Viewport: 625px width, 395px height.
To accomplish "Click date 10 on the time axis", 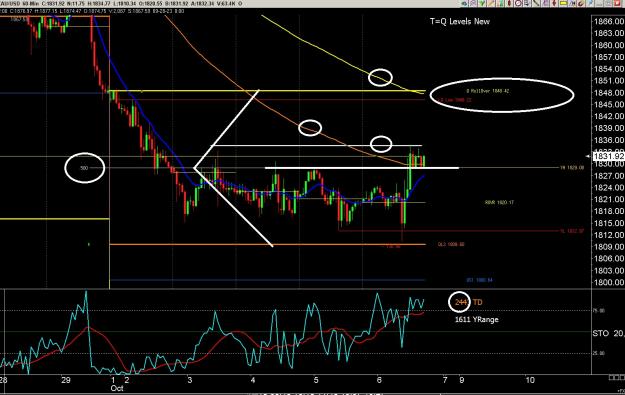I will click(x=529, y=380).
